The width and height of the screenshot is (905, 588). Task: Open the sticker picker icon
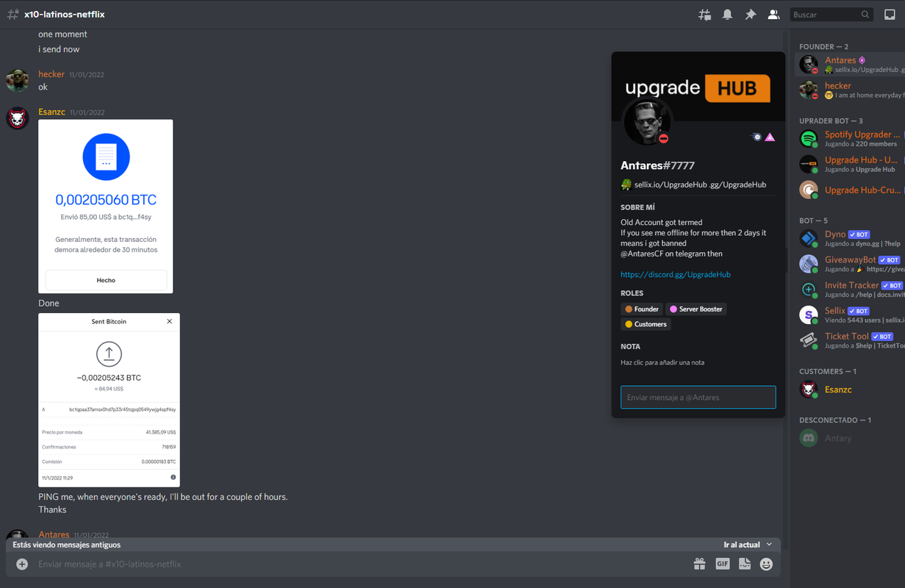click(745, 564)
